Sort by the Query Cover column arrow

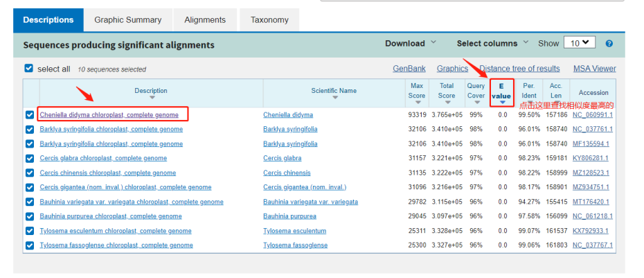coord(477,103)
